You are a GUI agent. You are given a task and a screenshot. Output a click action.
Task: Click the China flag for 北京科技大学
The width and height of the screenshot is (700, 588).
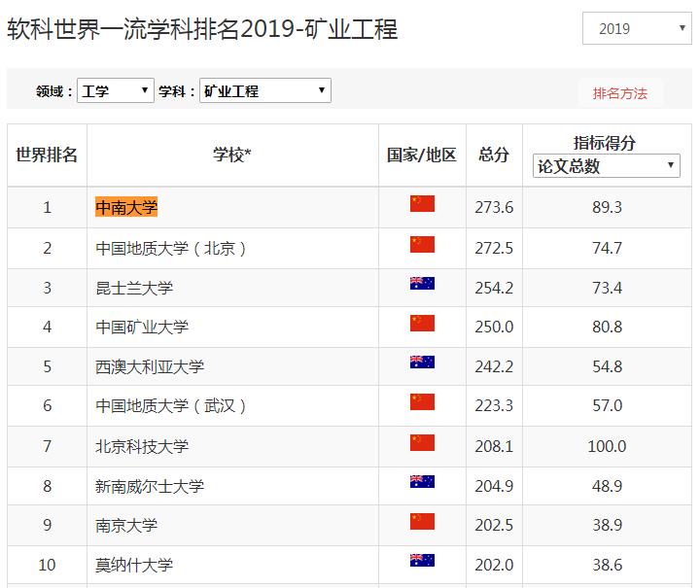(x=422, y=442)
